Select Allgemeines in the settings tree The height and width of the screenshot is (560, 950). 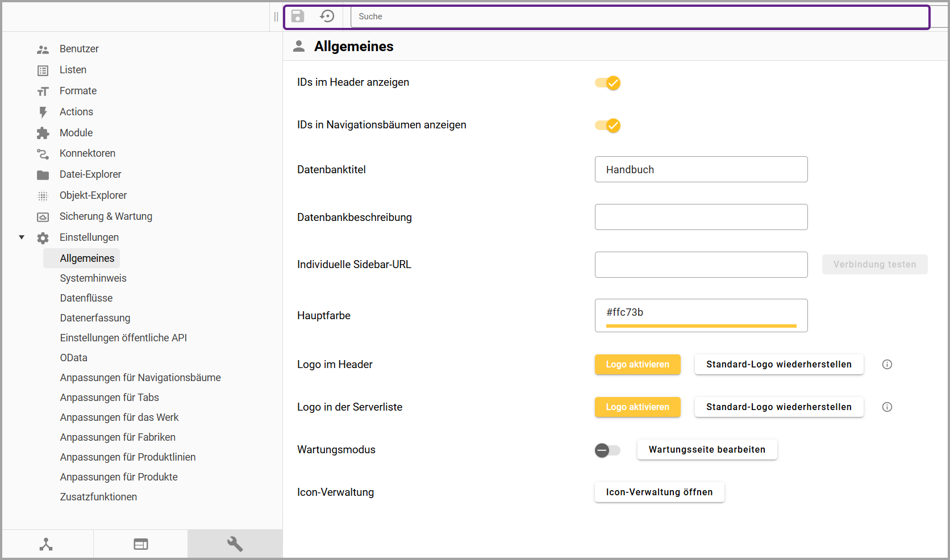[x=87, y=258]
